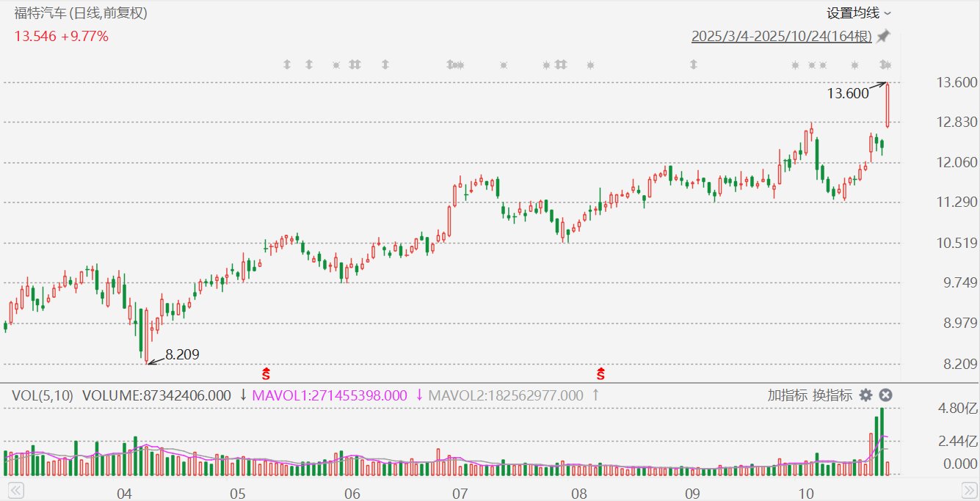Click 换指标 to switch the indicator

point(832,395)
